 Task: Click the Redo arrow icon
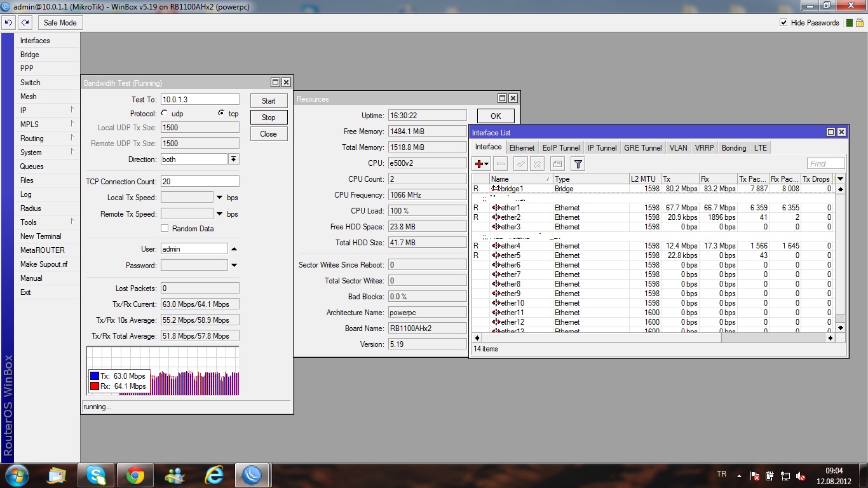click(25, 22)
